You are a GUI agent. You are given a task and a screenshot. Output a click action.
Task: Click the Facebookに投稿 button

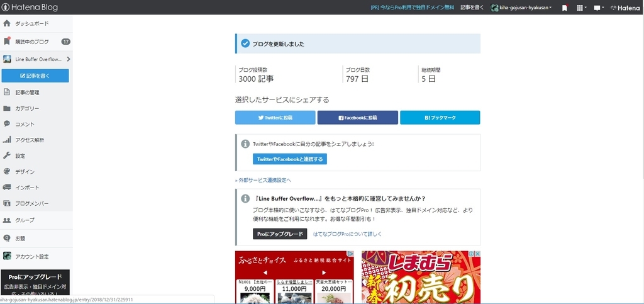(x=357, y=118)
